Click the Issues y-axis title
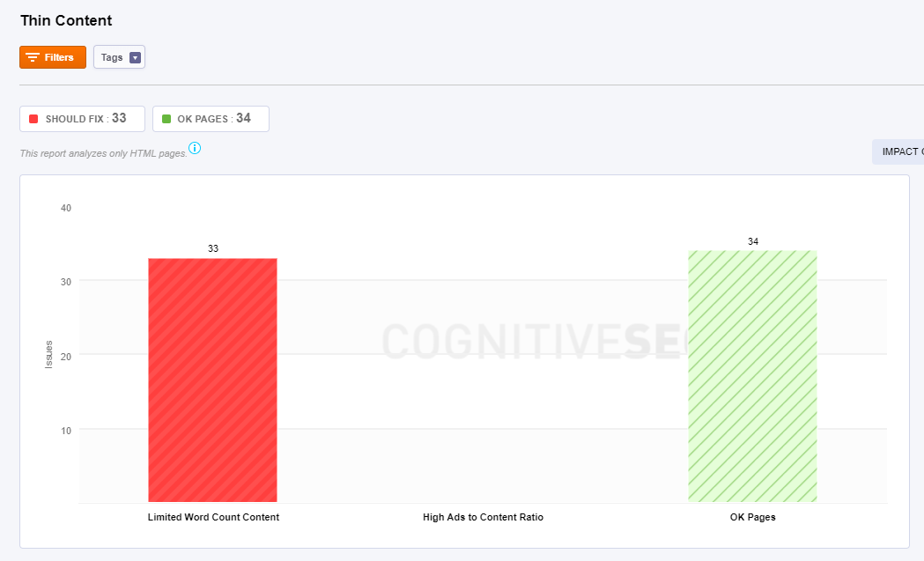 click(49, 353)
